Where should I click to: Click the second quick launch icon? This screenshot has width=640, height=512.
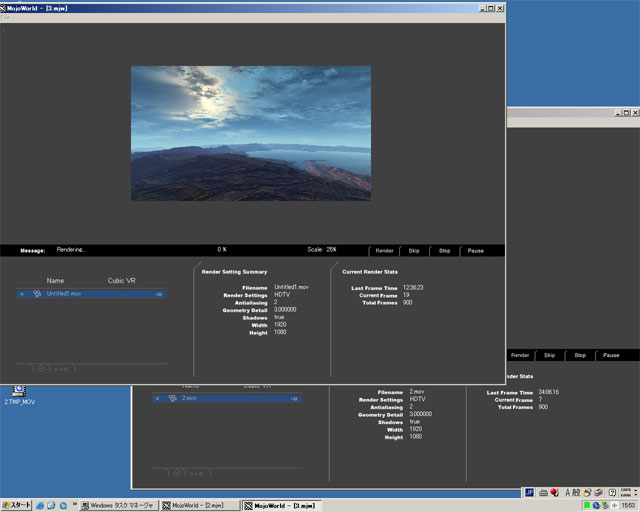tap(51, 505)
